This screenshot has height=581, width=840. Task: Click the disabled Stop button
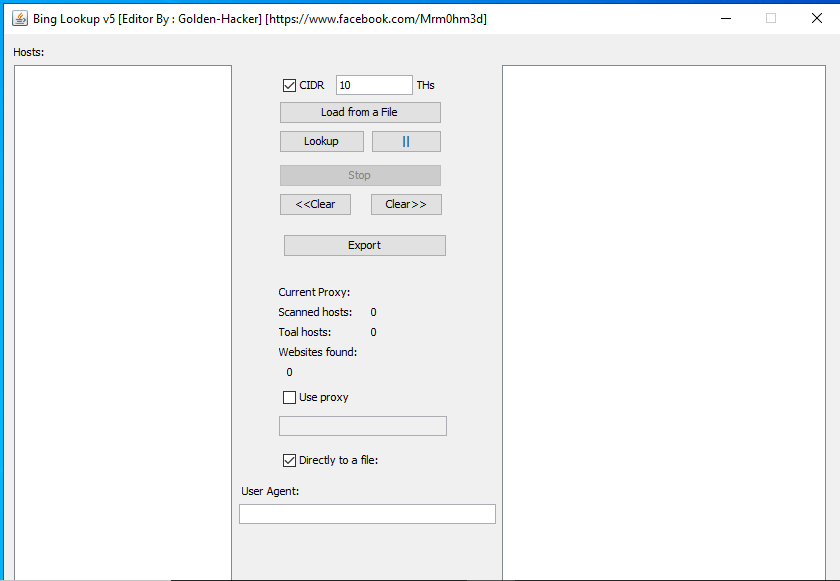359,175
